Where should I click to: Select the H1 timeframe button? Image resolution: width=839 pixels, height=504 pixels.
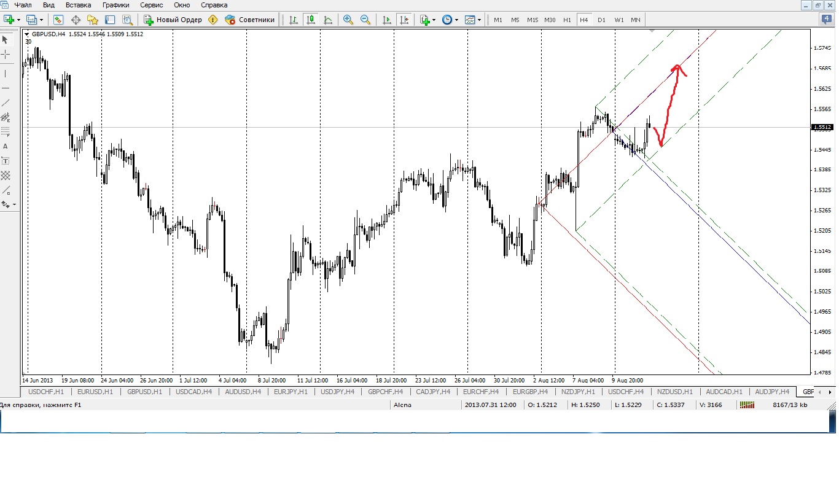[x=567, y=20]
